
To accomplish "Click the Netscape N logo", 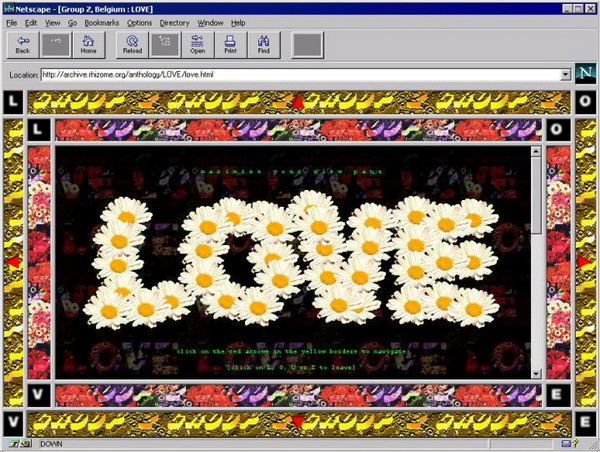I will 584,74.
